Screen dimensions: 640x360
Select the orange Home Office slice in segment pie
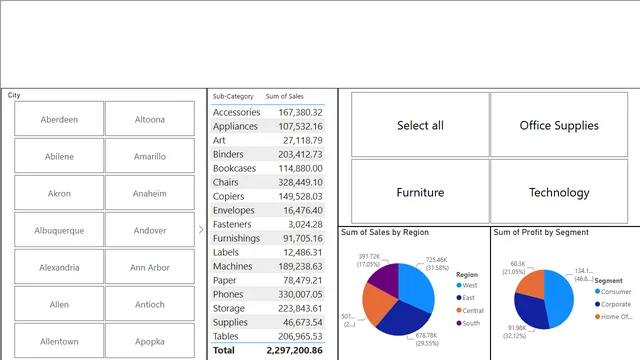[x=533, y=283]
